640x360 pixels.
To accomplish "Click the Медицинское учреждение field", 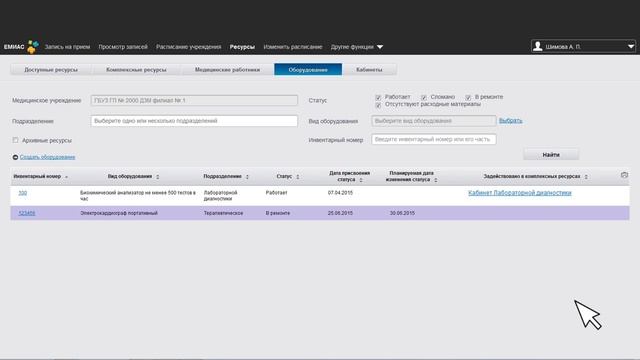I will click(194, 100).
